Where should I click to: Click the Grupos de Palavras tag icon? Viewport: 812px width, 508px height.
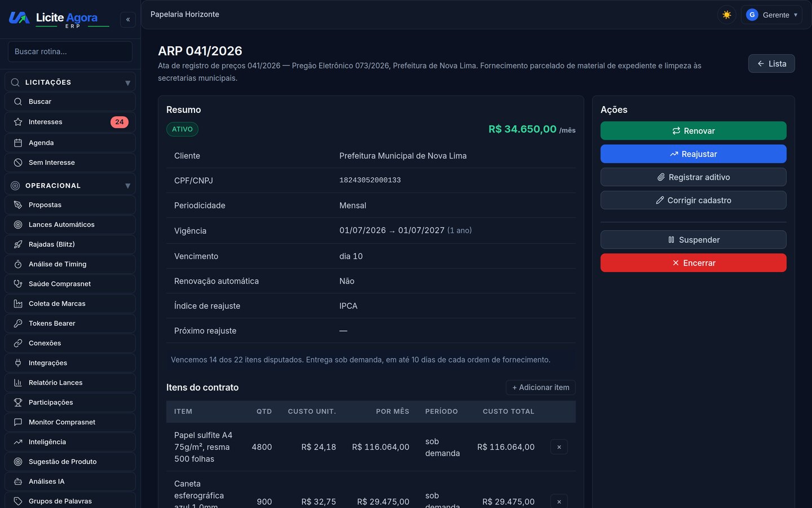pos(18,501)
